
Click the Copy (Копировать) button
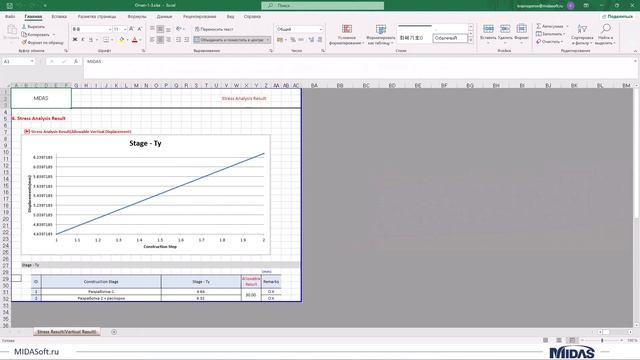click(37, 34)
